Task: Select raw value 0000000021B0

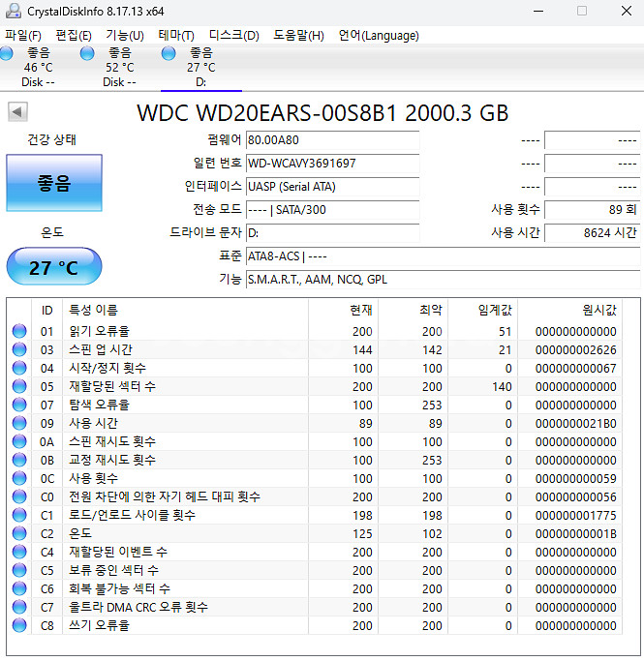Action: click(575, 423)
